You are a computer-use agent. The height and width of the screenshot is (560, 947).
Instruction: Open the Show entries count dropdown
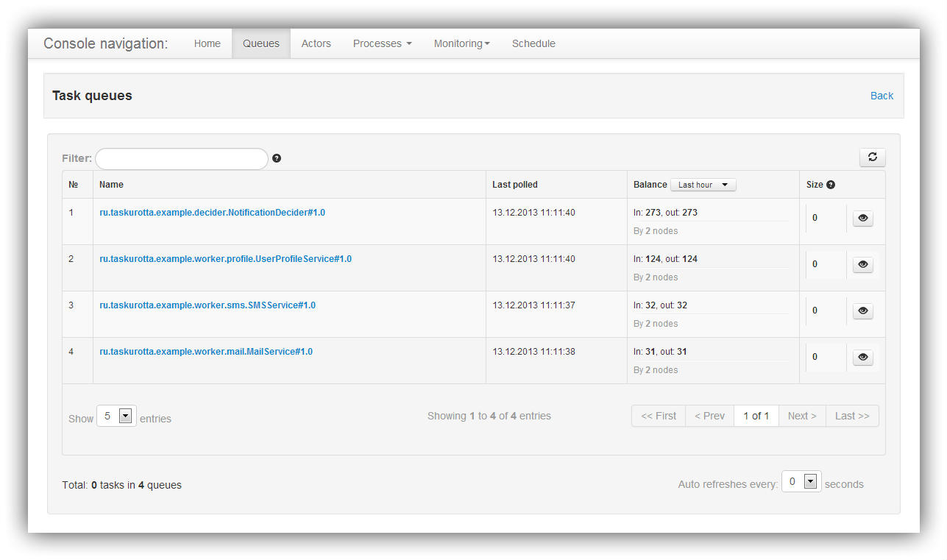pyautogui.click(x=116, y=416)
